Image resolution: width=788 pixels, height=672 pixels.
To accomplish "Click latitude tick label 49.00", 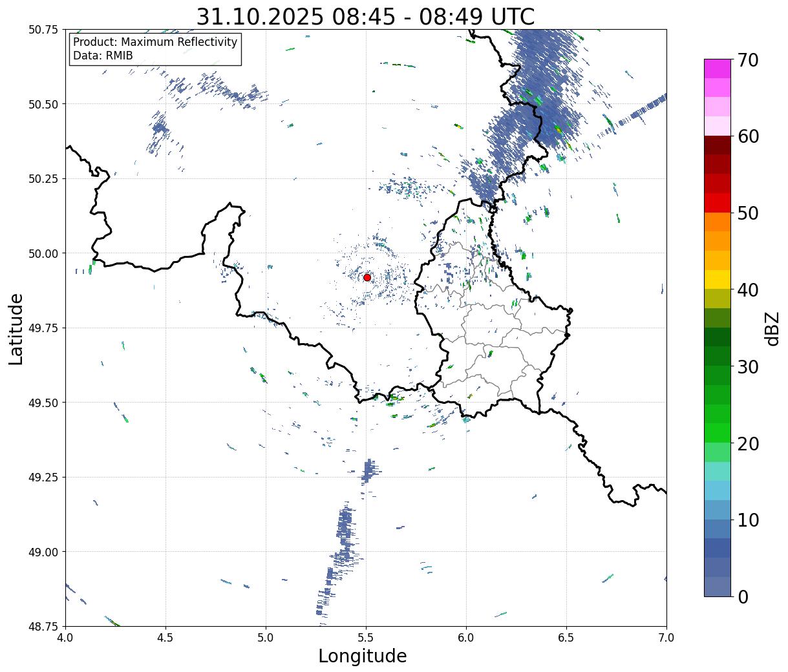I will pos(43,552).
